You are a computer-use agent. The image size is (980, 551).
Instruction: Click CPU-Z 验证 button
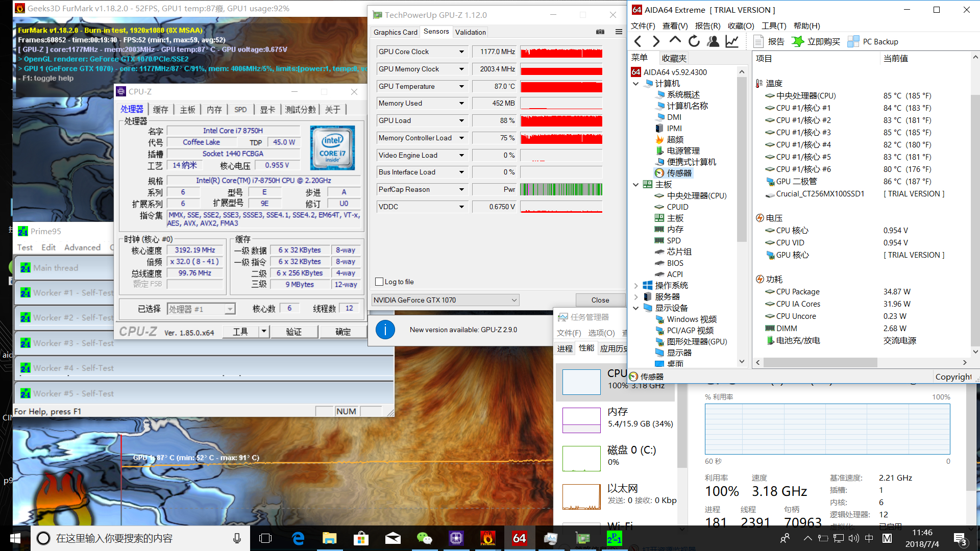[293, 332]
